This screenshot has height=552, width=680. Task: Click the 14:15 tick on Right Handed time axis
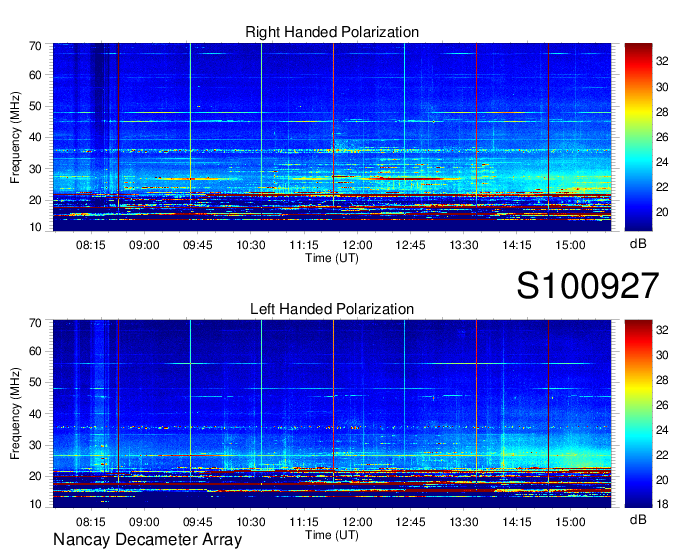coord(517,245)
